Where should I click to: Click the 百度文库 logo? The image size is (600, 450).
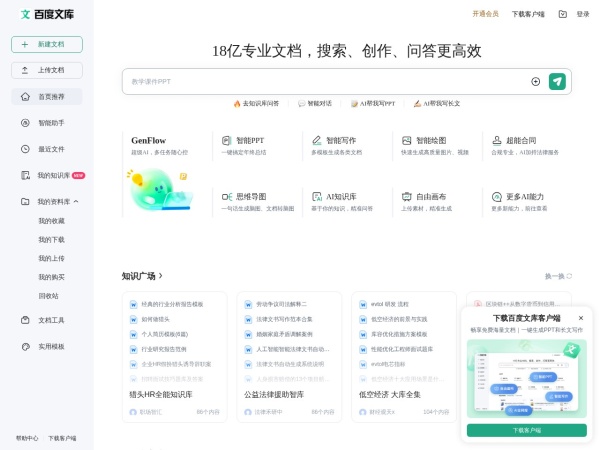click(47, 15)
